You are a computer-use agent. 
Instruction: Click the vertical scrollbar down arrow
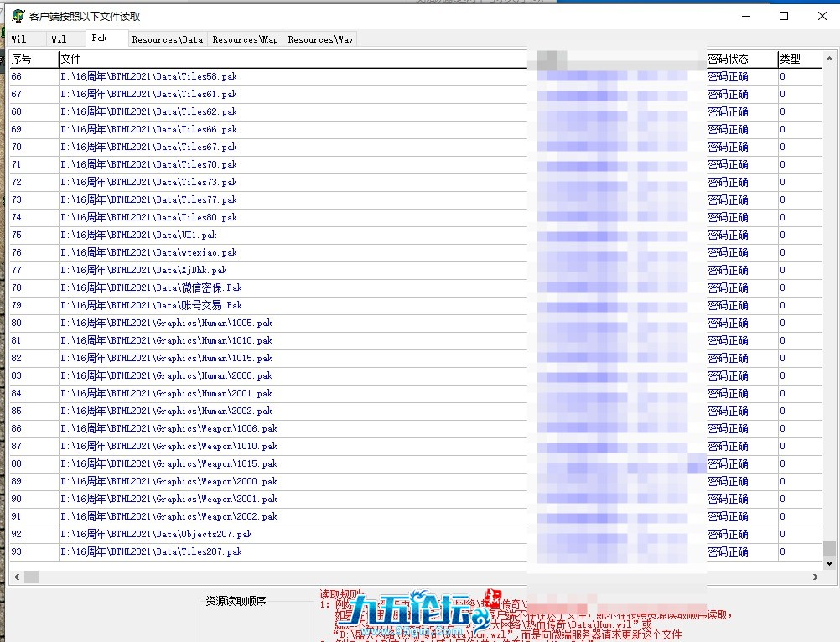click(829, 562)
